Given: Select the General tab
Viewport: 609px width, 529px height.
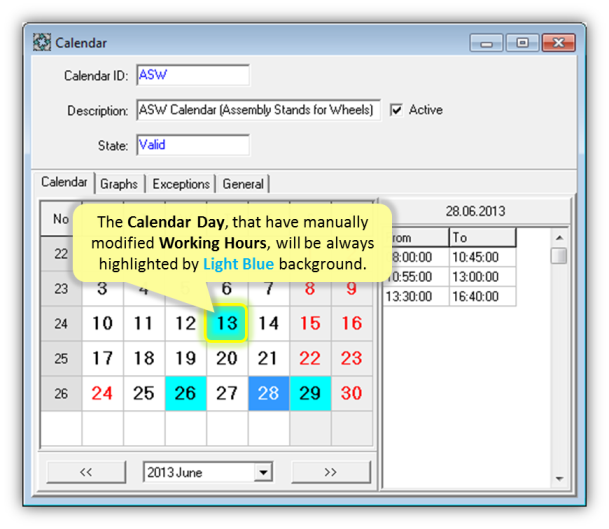Looking at the screenshot, I should click(243, 184).
